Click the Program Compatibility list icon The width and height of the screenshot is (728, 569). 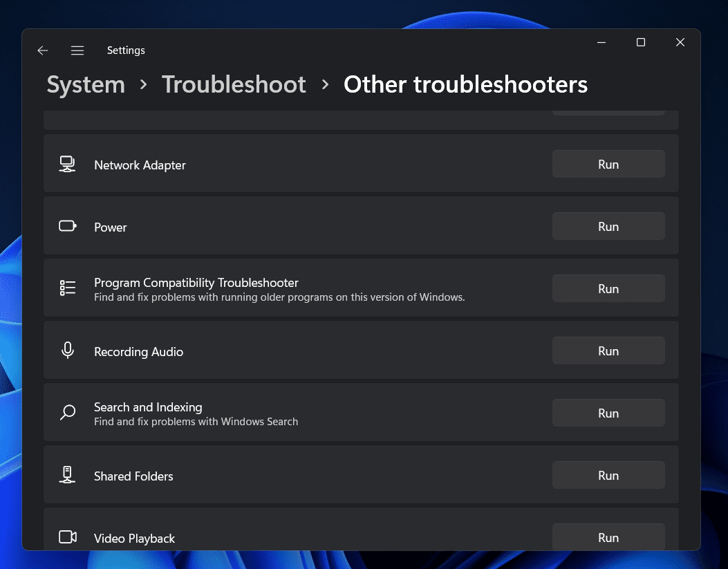tap(68, 288)
